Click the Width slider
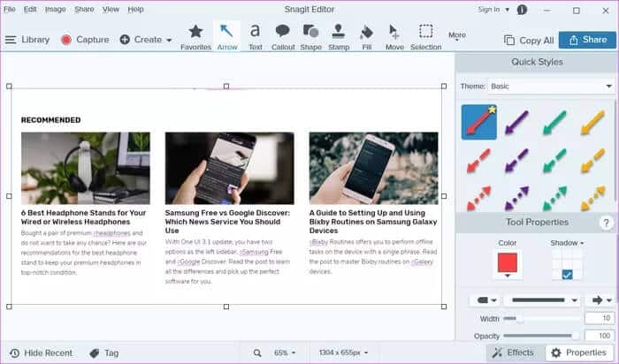Screen dimensions: 619x364 click(542, 318)
